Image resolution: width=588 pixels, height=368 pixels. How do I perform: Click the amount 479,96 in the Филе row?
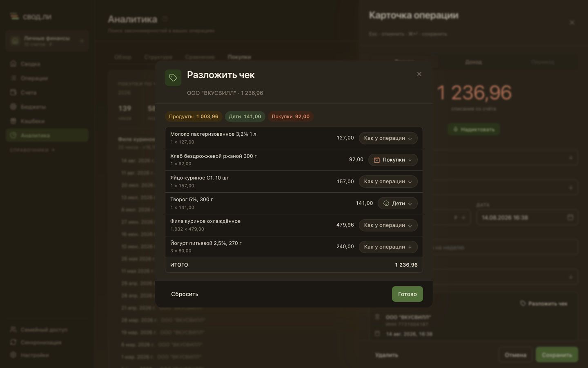coord(345,225)
